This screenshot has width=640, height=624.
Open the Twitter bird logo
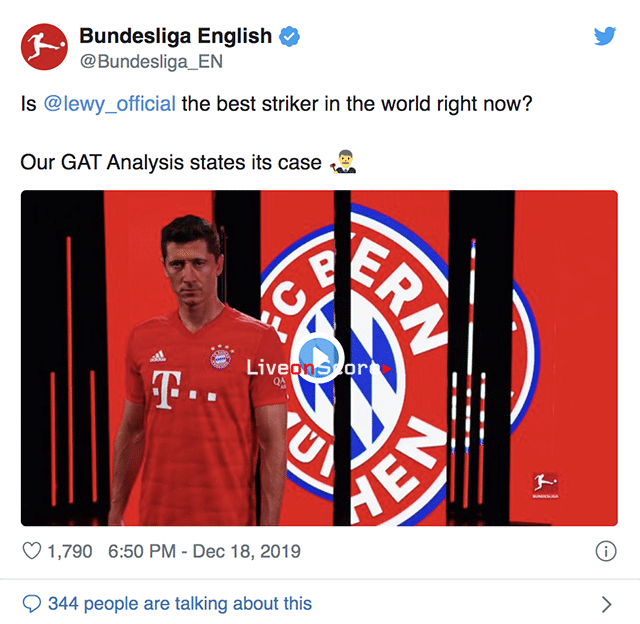point(605,36)
